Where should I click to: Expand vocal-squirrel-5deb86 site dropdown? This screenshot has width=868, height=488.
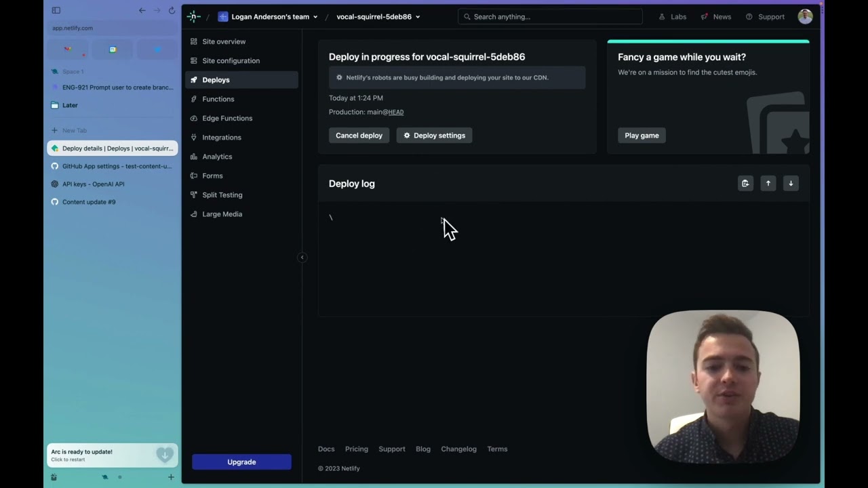[378, 16]
